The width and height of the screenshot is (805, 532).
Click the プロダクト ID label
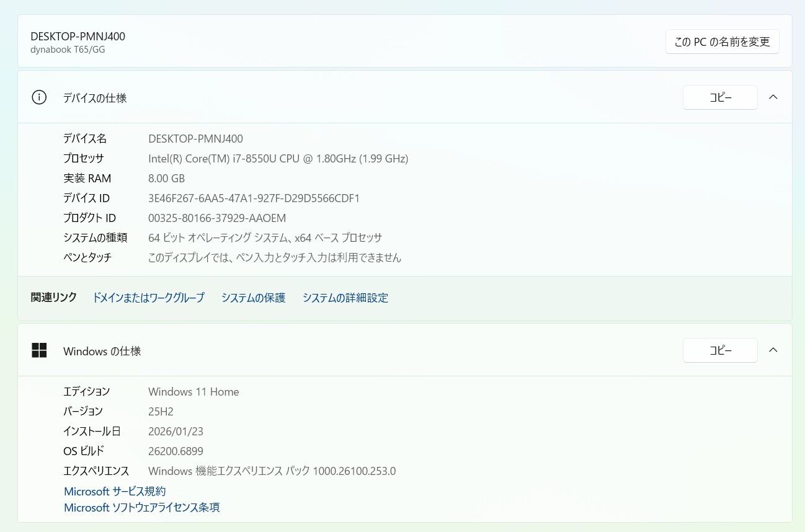point(89,218)
